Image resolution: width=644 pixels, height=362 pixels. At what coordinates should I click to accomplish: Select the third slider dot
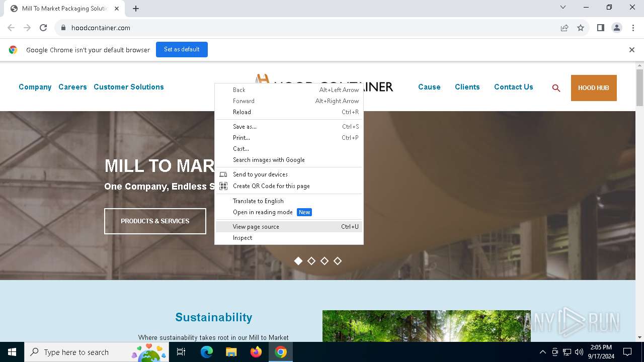(325, 261)
